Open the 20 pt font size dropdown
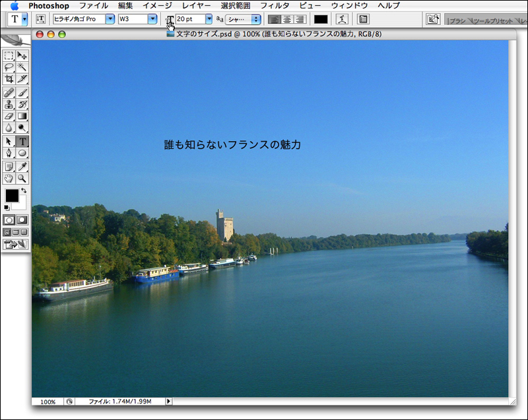Screen dimensions: 528x420 tap(209, 19)
